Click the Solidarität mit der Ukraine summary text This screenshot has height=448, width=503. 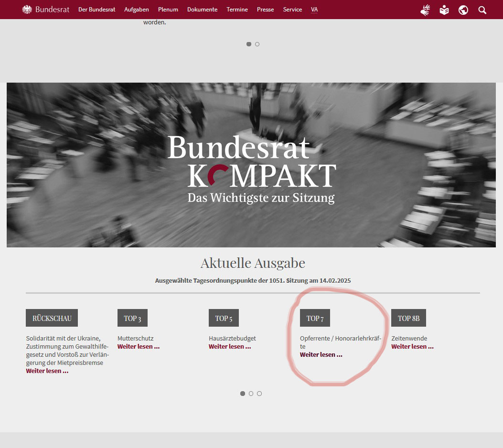(67, 351)
